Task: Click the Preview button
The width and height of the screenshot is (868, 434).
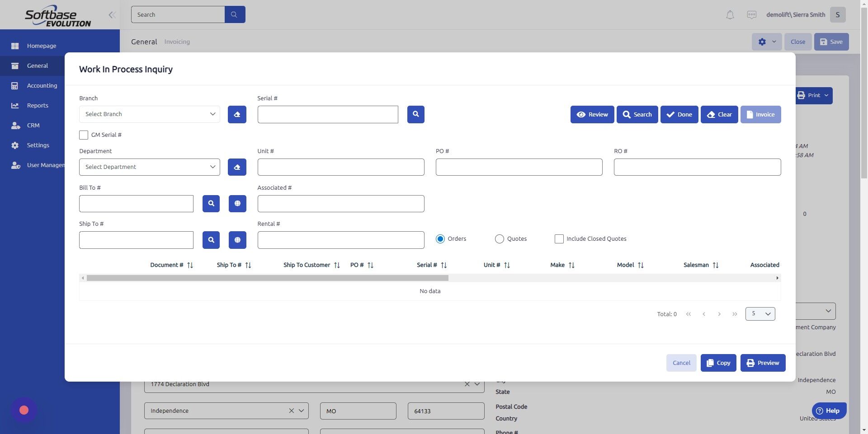Action: click(x=763, y=363)
